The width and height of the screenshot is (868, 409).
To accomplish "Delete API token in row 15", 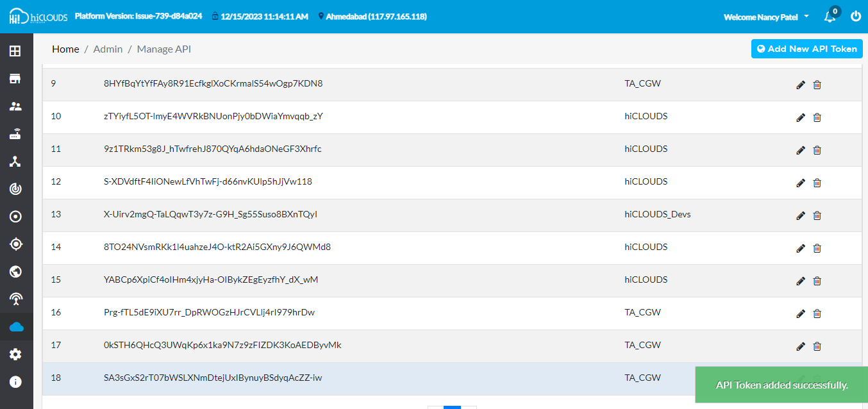I will click(817, 281).
